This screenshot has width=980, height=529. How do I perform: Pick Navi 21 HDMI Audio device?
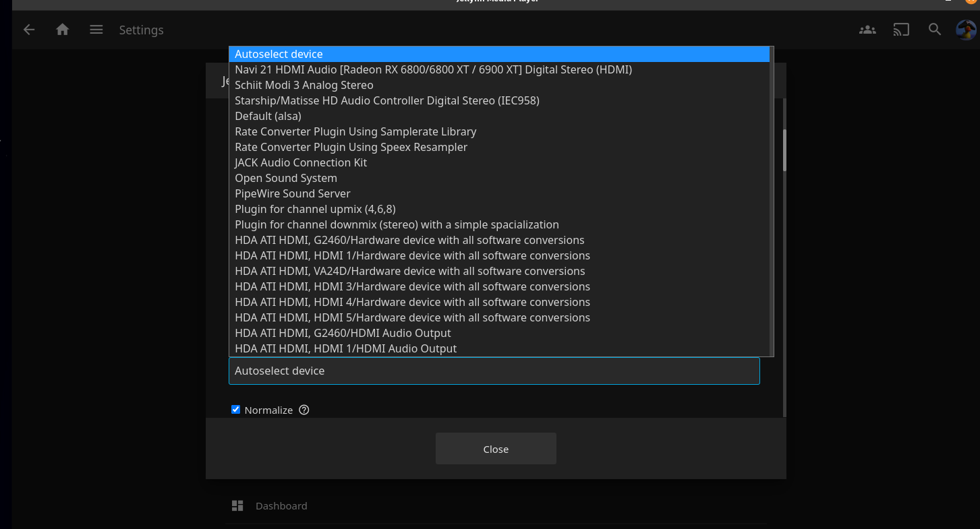[x=433, y=69]
